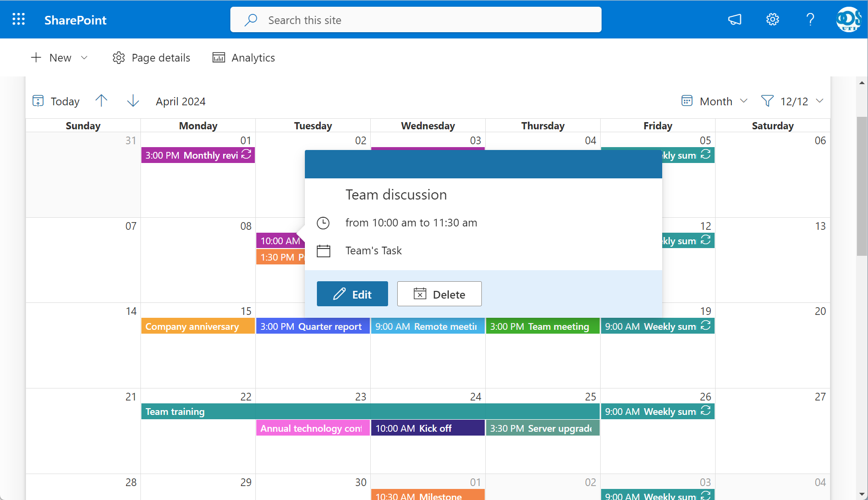Open the 10:00 AM Kick off event

point(428,428)
